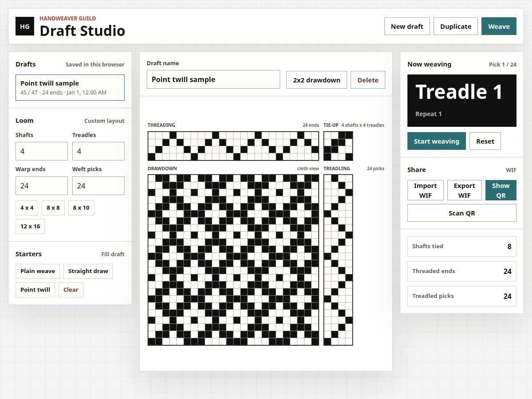The width and height of the screenshot is (532, 399).
Task: Click the "Saved in this browser" note
Action: (x=95, y=64)
